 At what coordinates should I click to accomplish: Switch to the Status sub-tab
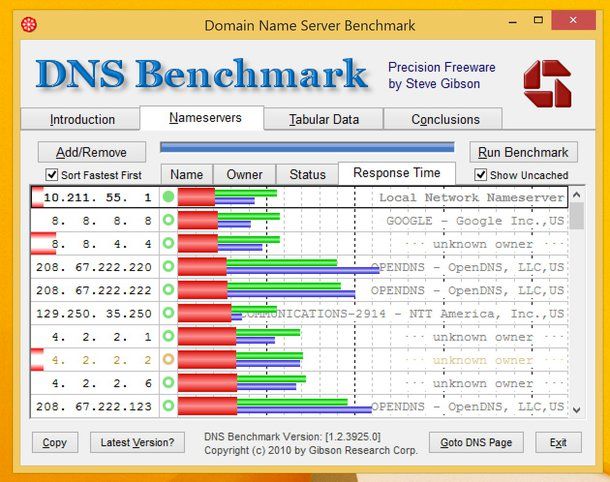tap(307, 174)
